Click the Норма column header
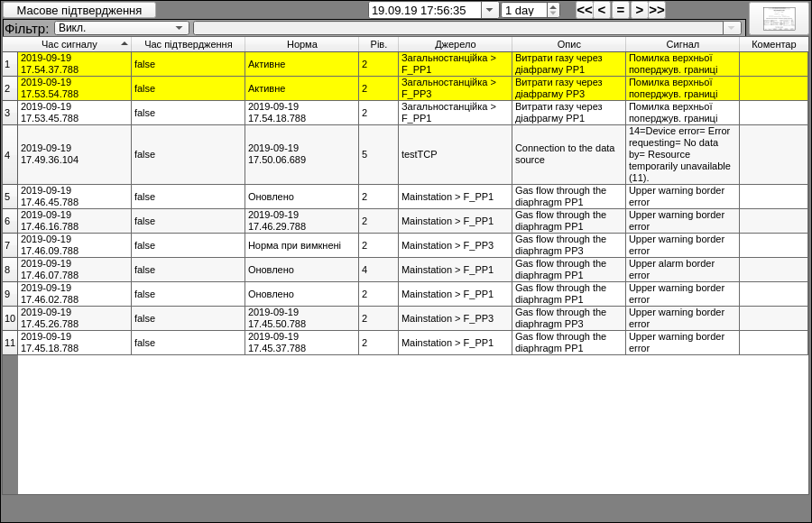Viewport: 812px width, 523px height. click(x=301, y=44)
